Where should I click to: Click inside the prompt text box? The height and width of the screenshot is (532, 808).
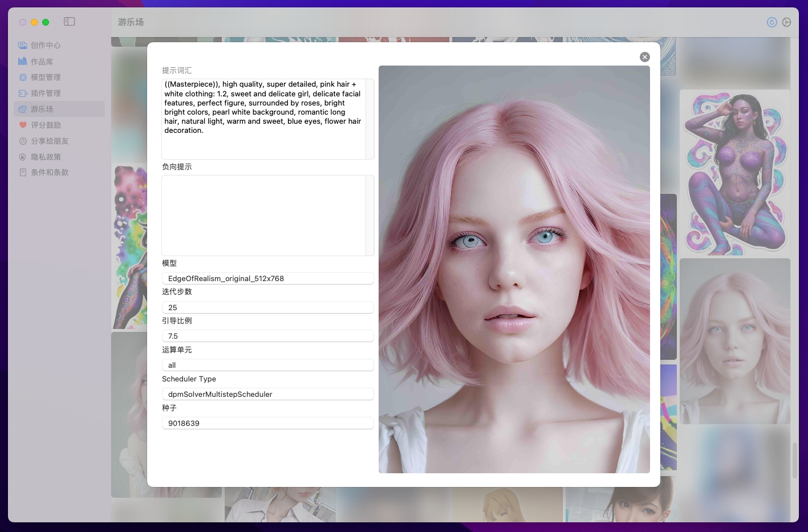[x=264, y=119]
